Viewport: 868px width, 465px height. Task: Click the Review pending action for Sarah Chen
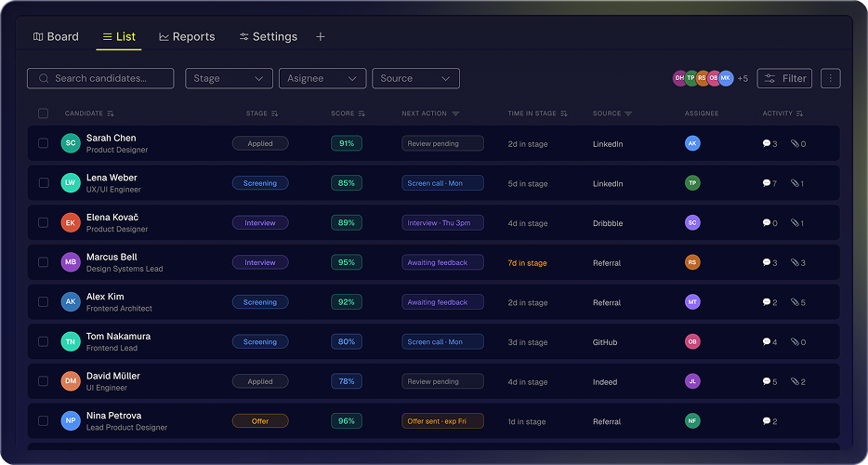[443, 143]
